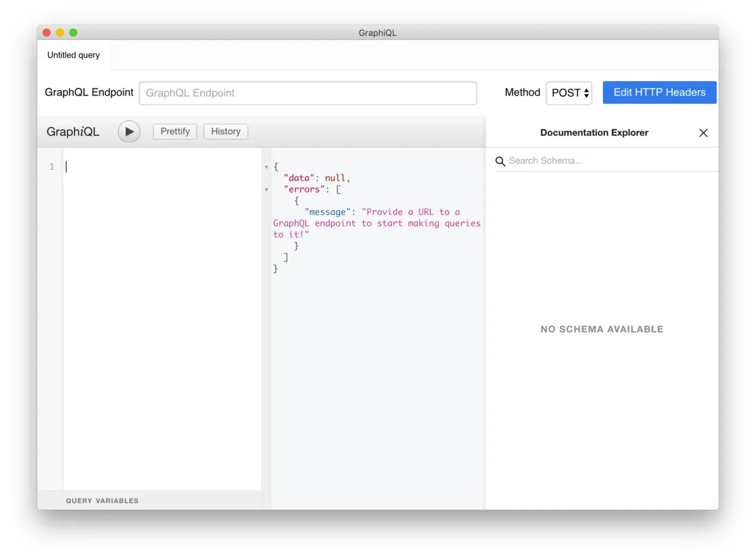Click the X icon beside Documentation Explorer title

(x=703, y=132)
